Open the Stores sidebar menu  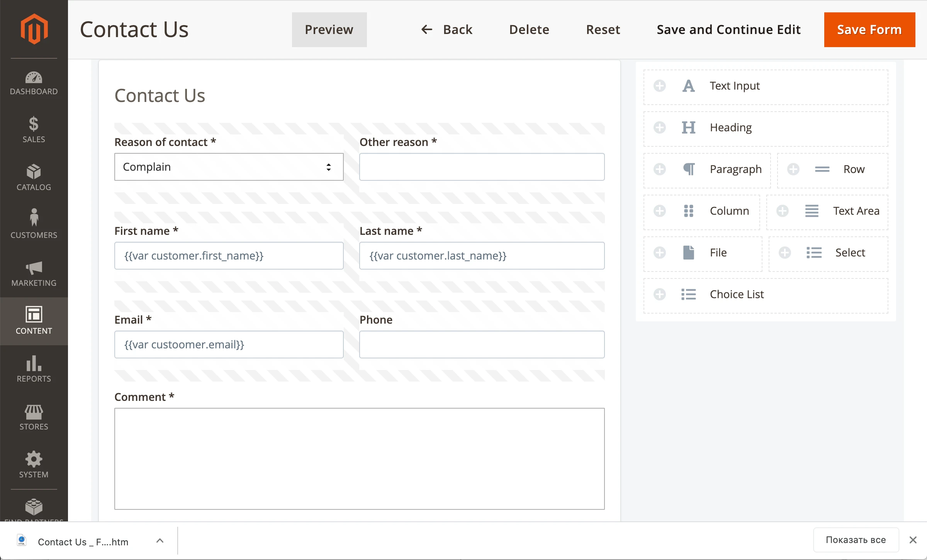click(34, 417)
